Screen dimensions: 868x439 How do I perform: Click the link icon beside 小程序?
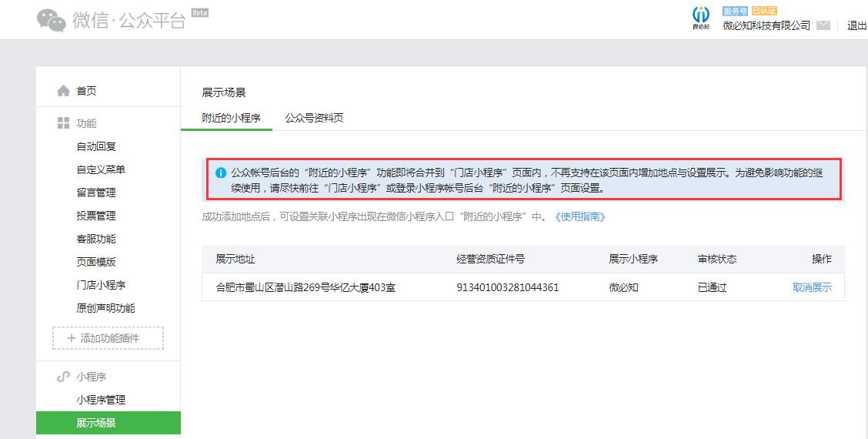tap(63, 377)
